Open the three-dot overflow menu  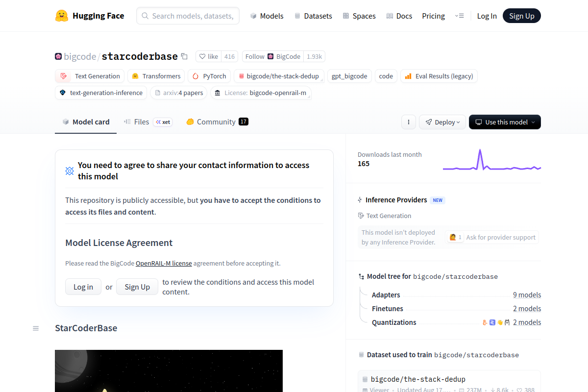point(408,122)
